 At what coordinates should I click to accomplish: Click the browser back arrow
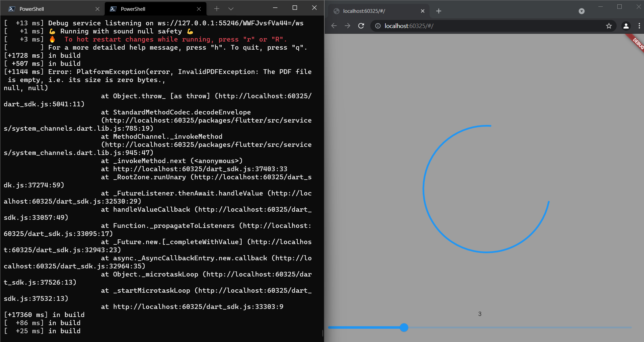click(x=334, y=26)
